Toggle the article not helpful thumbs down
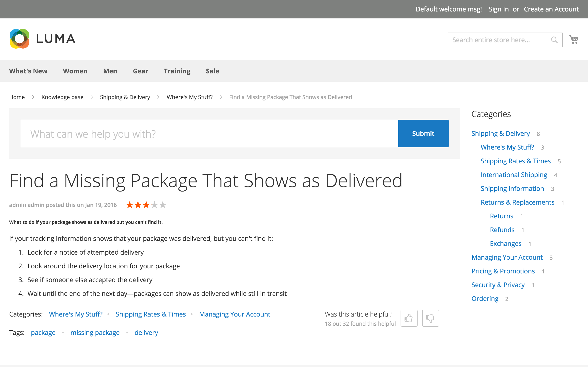 pyautogui.click(x=430, y=318)
